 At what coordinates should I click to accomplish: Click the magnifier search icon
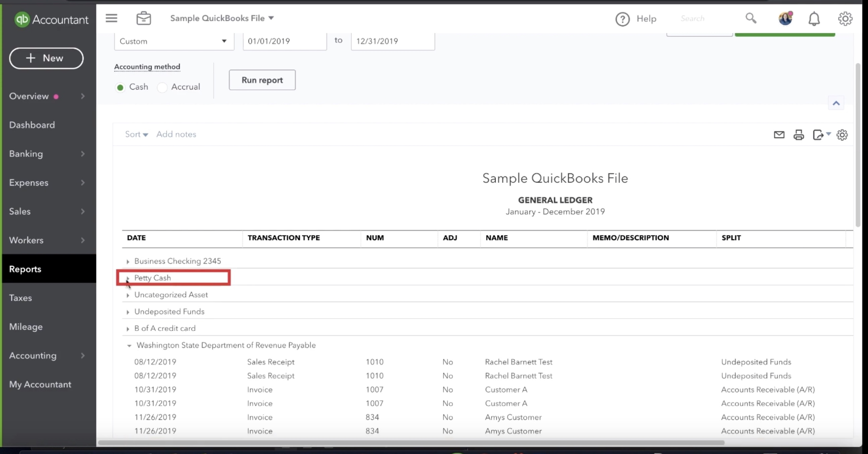click(751, 18)
